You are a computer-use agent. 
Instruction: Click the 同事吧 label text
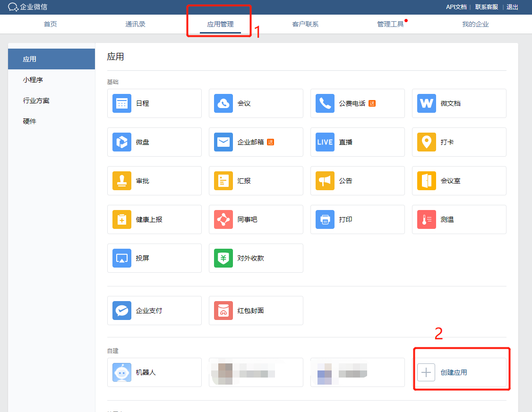pos(248,219)
